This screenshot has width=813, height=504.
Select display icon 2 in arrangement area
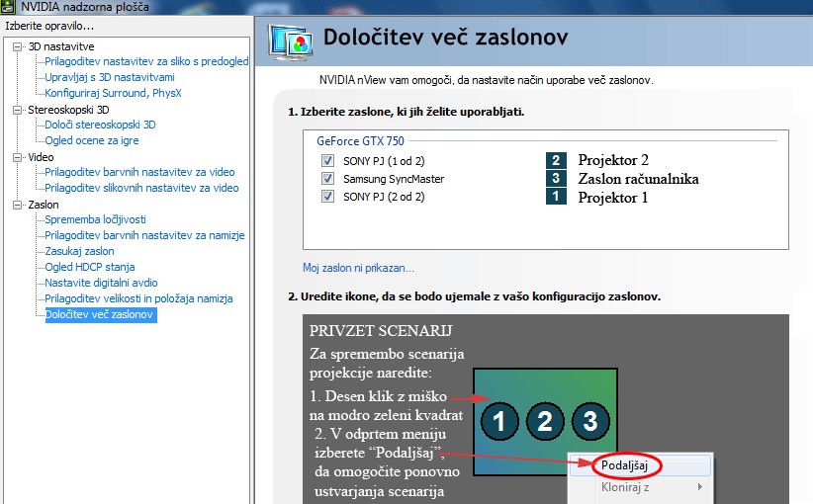tap(545, 421)
